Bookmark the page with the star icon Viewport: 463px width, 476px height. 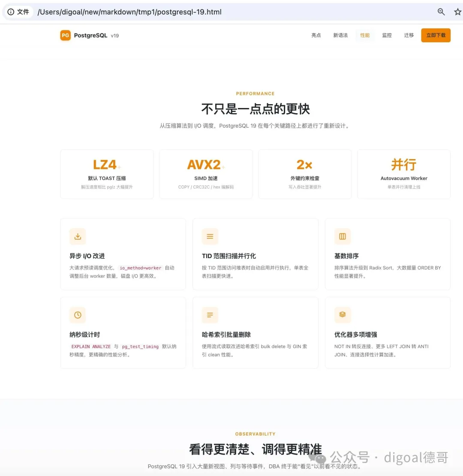click(x=457, y=12)
